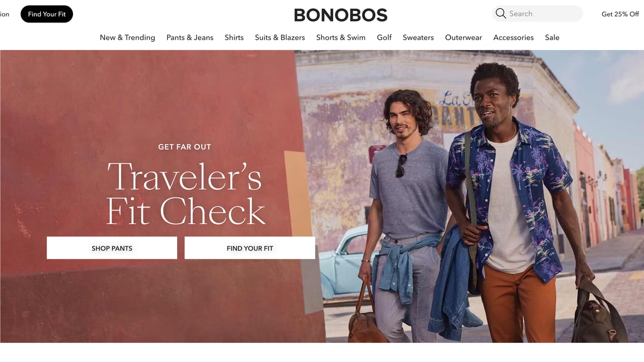Open the Accessories menu item

coord(514,38)
